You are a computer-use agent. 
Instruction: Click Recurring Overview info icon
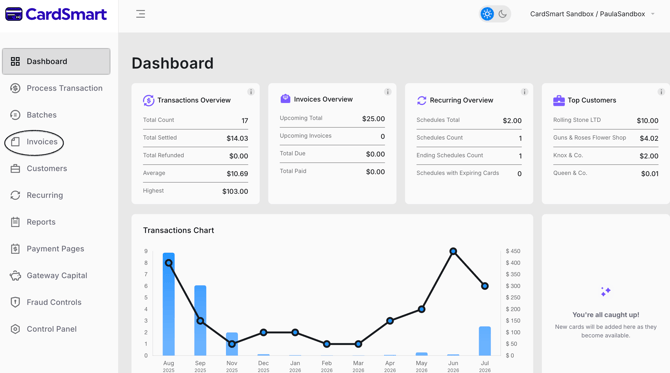coord(524,92)
